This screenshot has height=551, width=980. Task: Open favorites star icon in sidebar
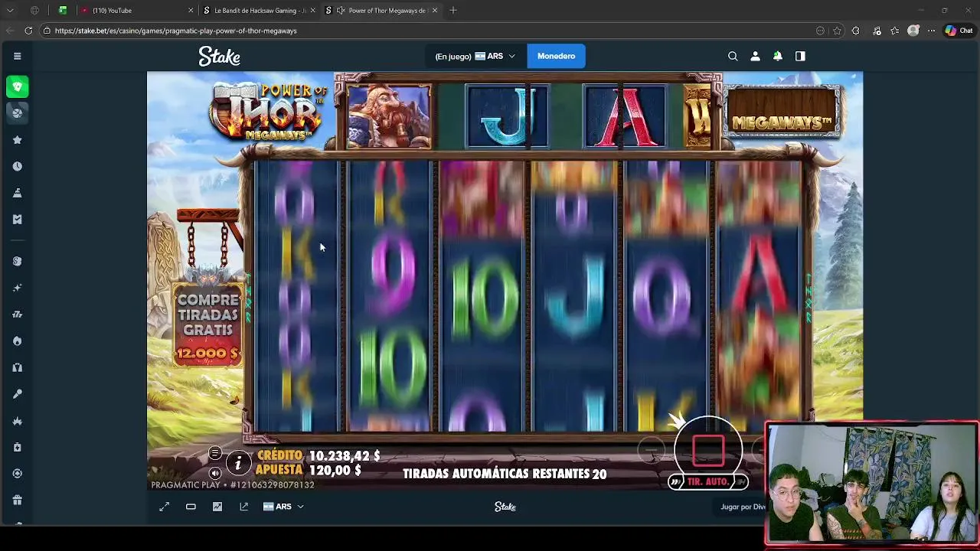click(17, 140)
